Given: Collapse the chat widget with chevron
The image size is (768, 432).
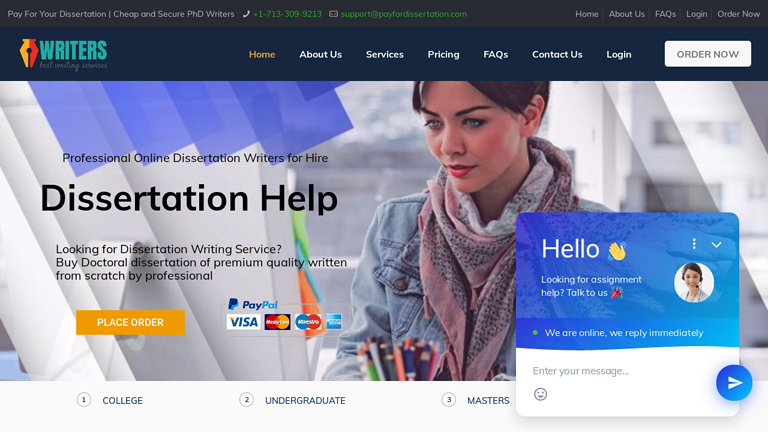Looking at the screenshot, I should [x=716, y=244].
